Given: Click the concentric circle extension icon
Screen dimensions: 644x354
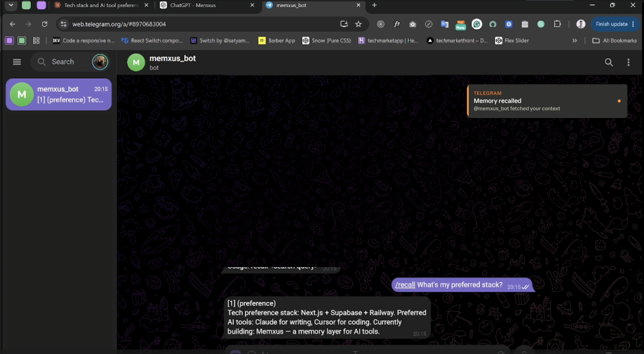Looking at the screenshot, I should click(x=380, y=24).
